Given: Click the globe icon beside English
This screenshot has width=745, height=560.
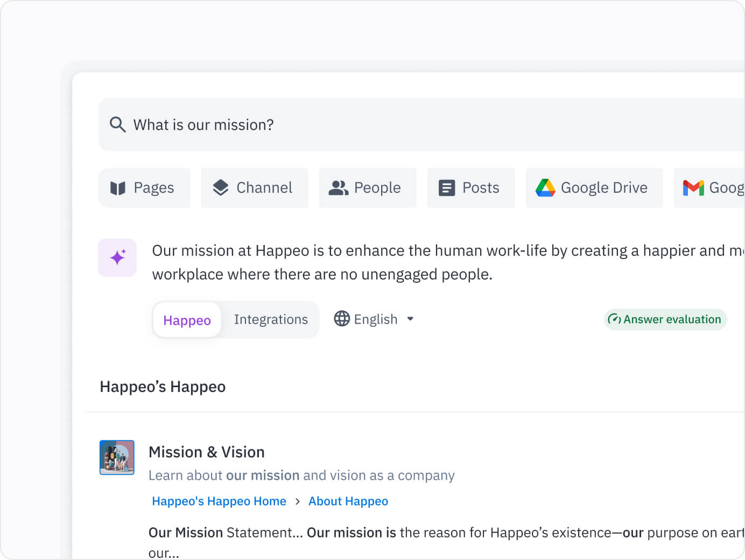Looking at the screenshot, I should click(x=342, y=319).
